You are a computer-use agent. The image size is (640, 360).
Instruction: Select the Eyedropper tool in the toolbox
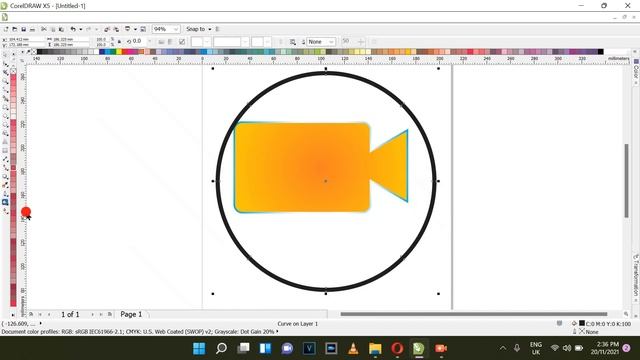(5, 185)
